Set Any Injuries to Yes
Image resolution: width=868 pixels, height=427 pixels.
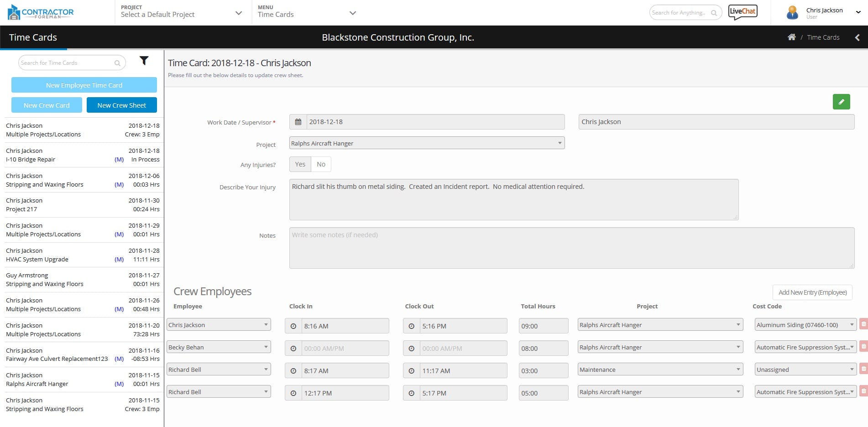click(300, 164)
